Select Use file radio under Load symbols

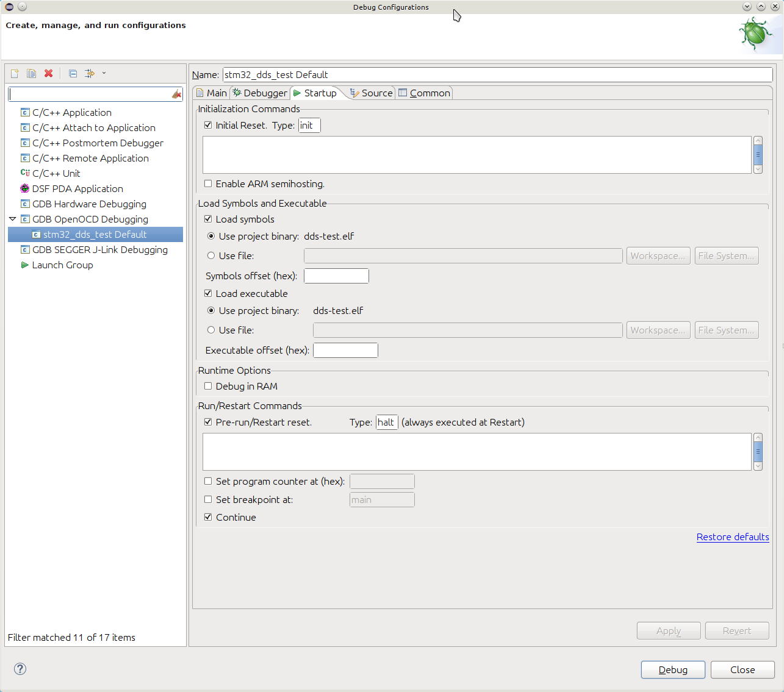211,255
